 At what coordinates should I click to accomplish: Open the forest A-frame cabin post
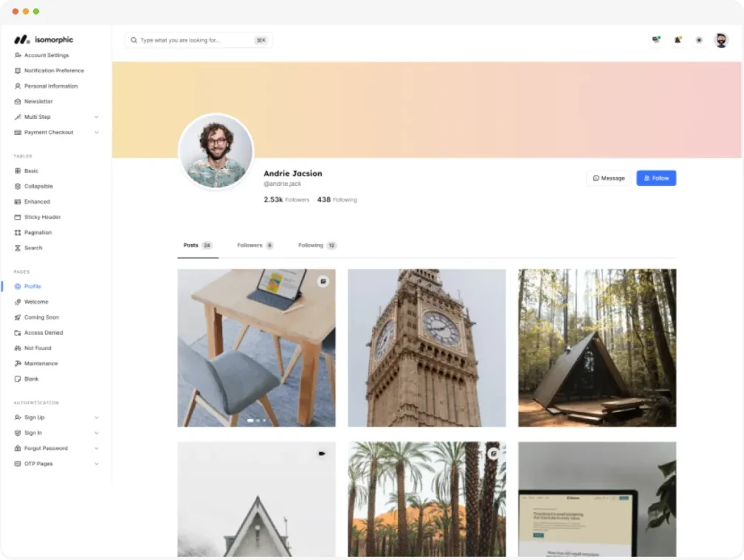pos(597,348)
